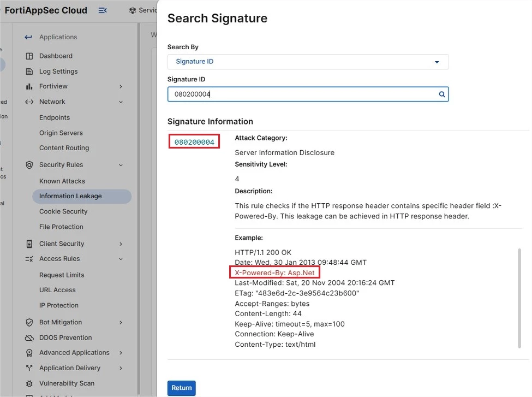
Task: Open DDOS Prevention in the sidebar
Action: coord(65,338)
